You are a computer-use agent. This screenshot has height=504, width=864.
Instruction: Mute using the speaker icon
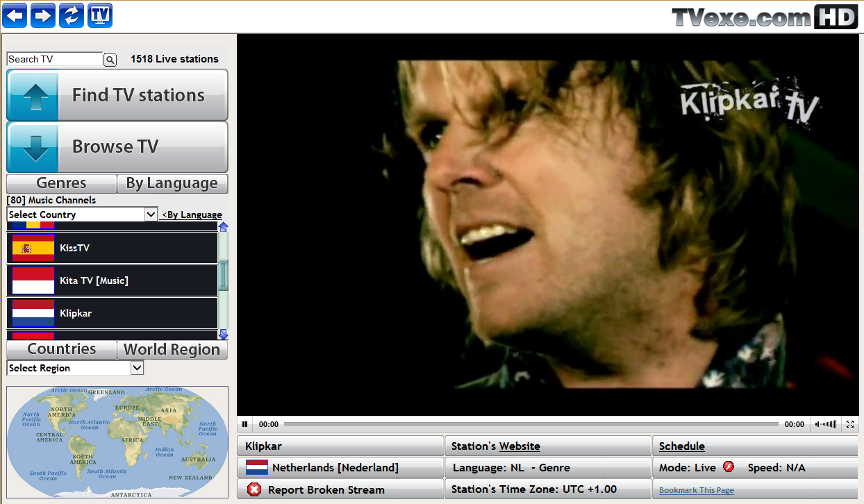click(x=817, y=424)
